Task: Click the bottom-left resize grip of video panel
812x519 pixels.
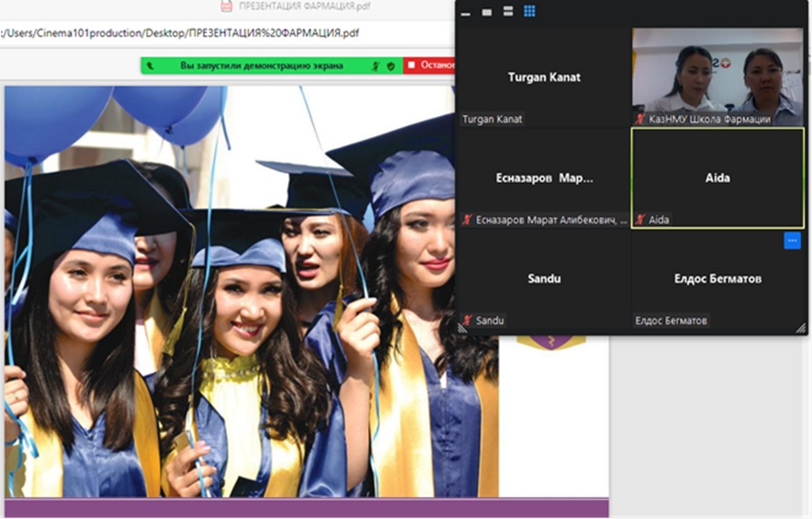Action: coord(462,327)
